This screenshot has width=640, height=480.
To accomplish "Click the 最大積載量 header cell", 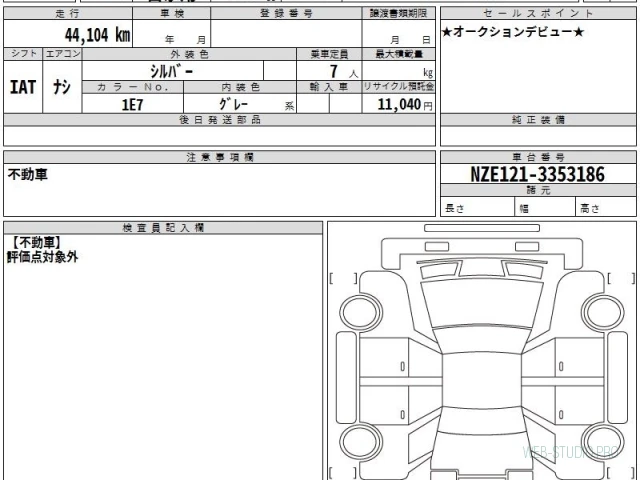I will [x=398, y=54].
